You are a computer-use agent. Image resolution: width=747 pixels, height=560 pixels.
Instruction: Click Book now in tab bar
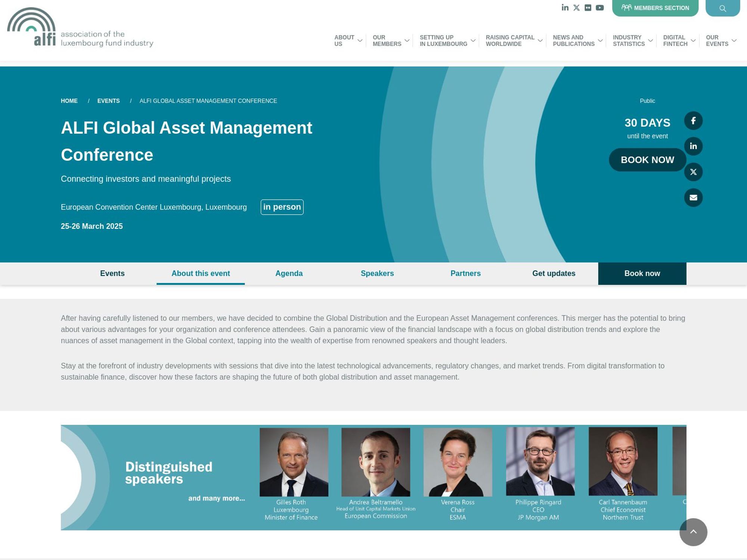(642, 274)
